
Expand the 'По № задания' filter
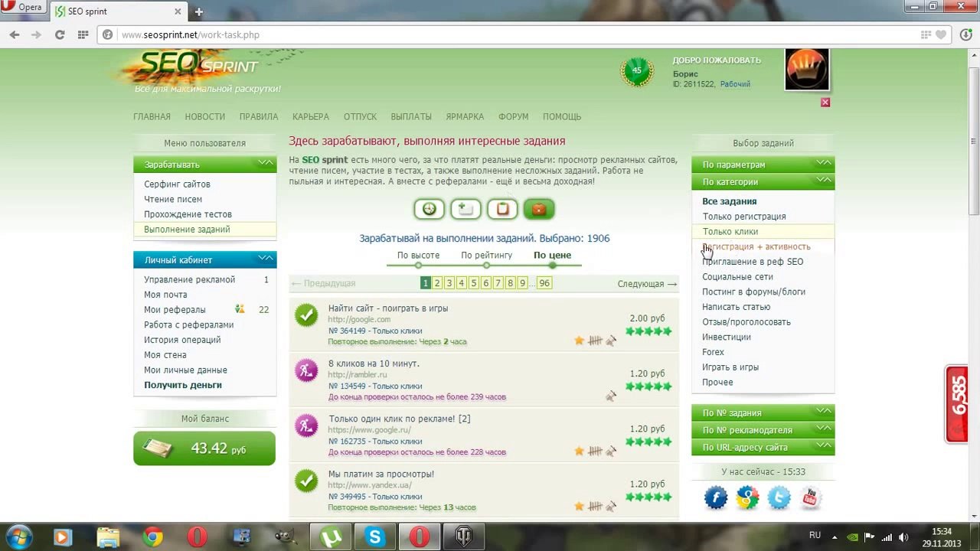point(763,412)
